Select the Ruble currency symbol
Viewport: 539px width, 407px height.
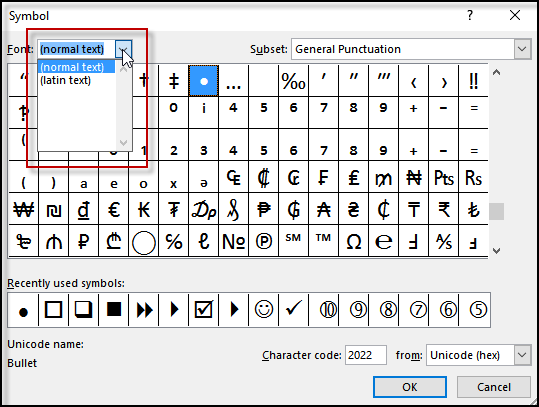(x=84, y=241)
